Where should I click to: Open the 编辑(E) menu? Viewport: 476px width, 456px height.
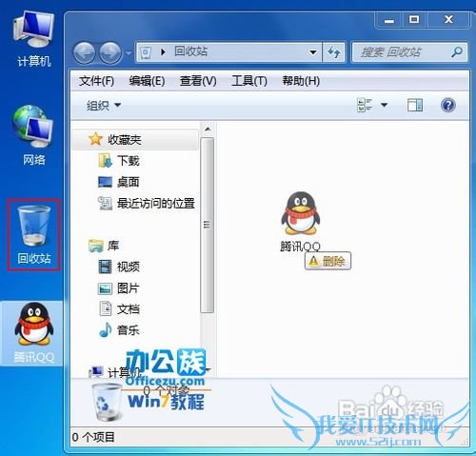pyautogui.click(x=147, y=81)
